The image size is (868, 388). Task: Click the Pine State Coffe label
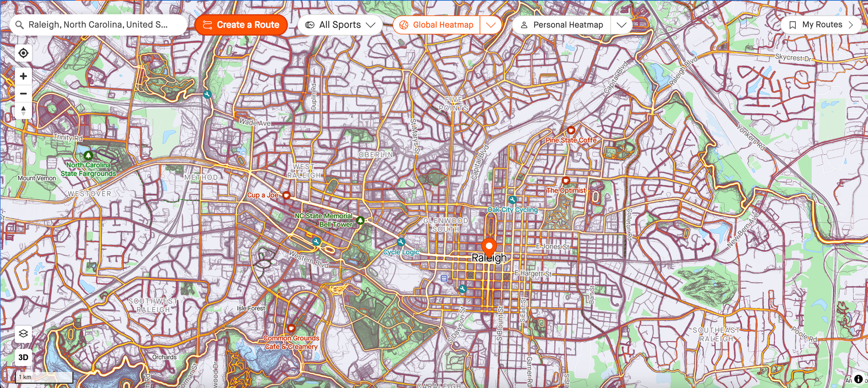pos(571,140)
